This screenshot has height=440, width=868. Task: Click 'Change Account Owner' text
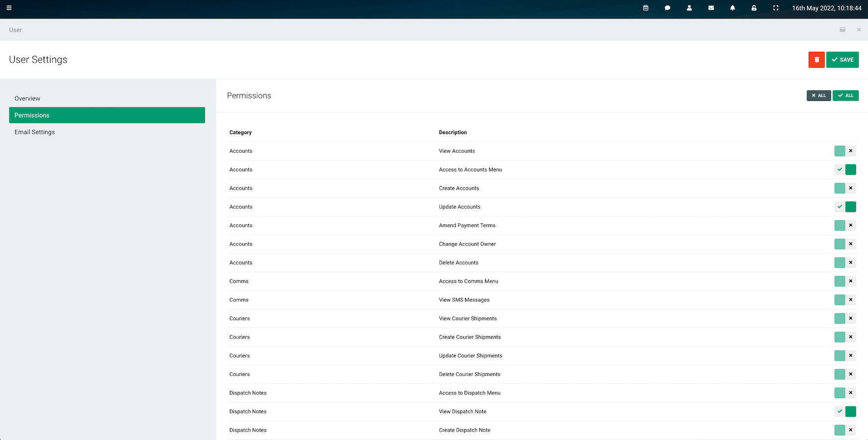468,244
